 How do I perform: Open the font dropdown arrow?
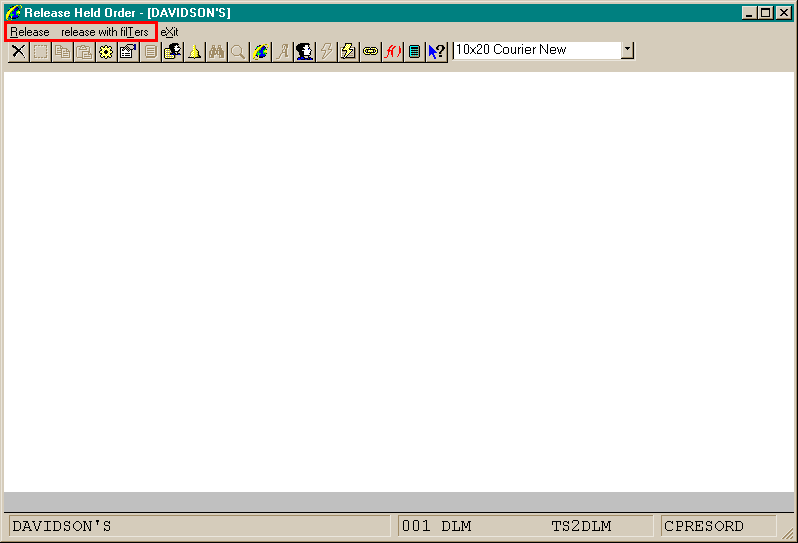[x=628, y=50]
